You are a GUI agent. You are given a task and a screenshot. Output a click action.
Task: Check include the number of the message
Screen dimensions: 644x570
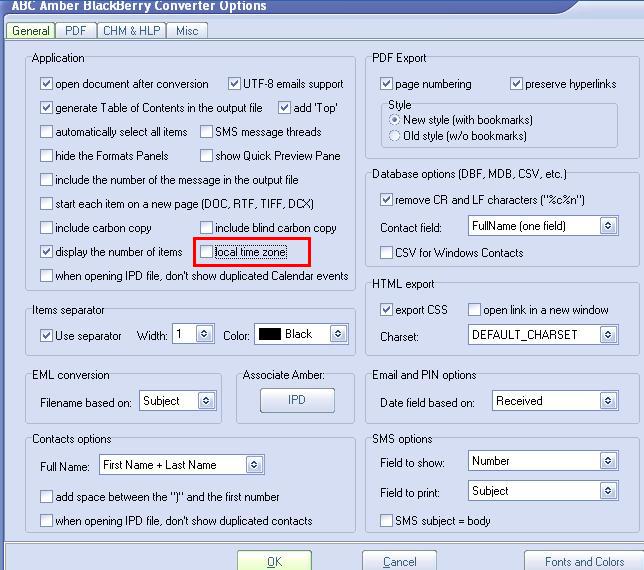[x=46, y=180]
